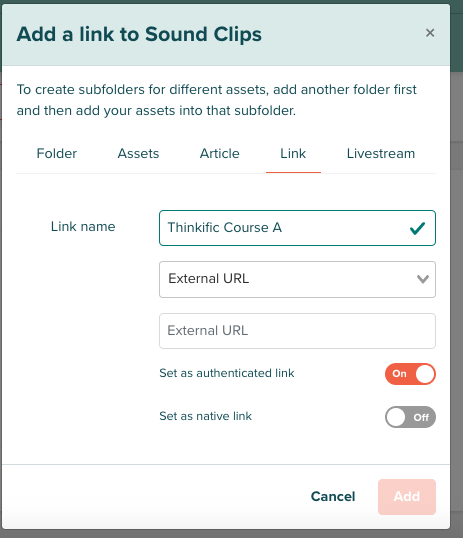Click the Cancel button
This screenshot has height=538, width=463.
pos(333,496)
